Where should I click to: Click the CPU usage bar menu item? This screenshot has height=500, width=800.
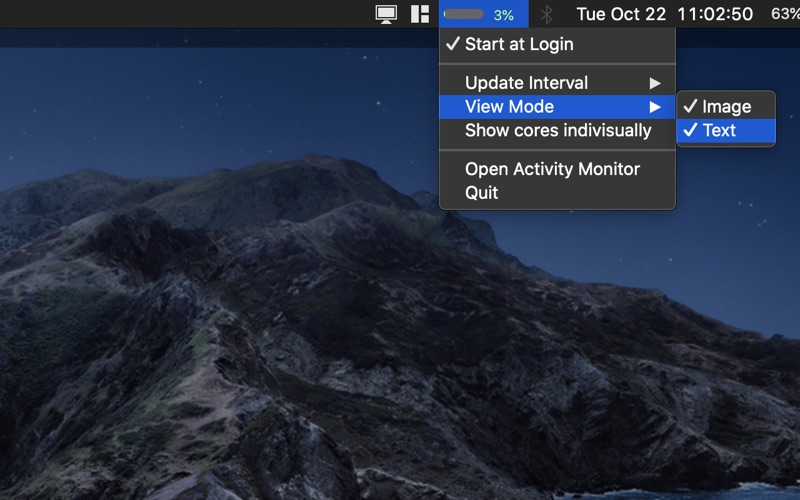click(x=484, y=14)
